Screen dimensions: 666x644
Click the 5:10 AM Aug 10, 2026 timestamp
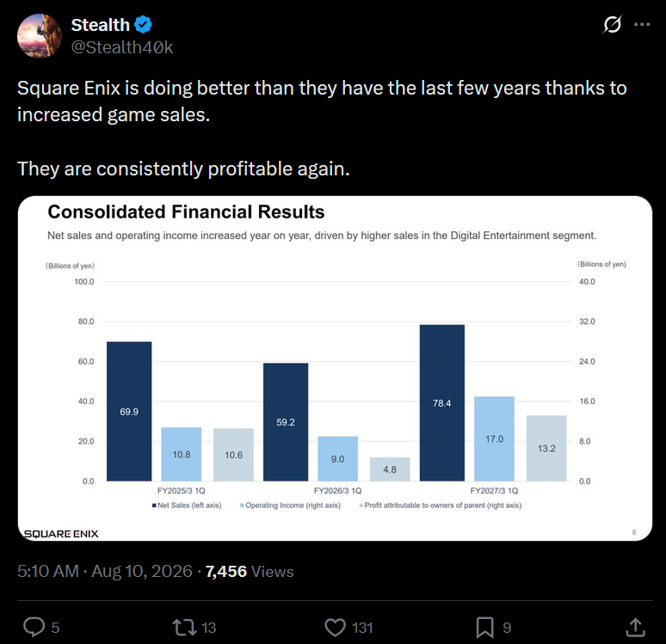point(105,572)
